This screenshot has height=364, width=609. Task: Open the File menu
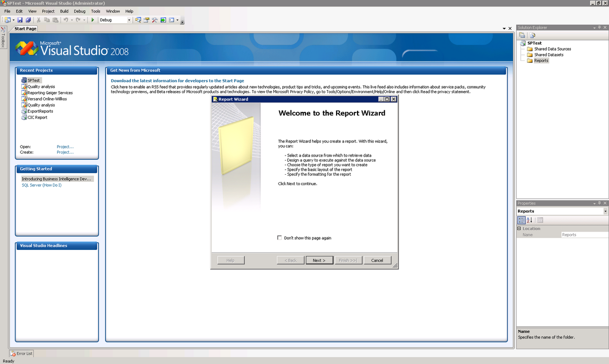click(x=7, y=11)
